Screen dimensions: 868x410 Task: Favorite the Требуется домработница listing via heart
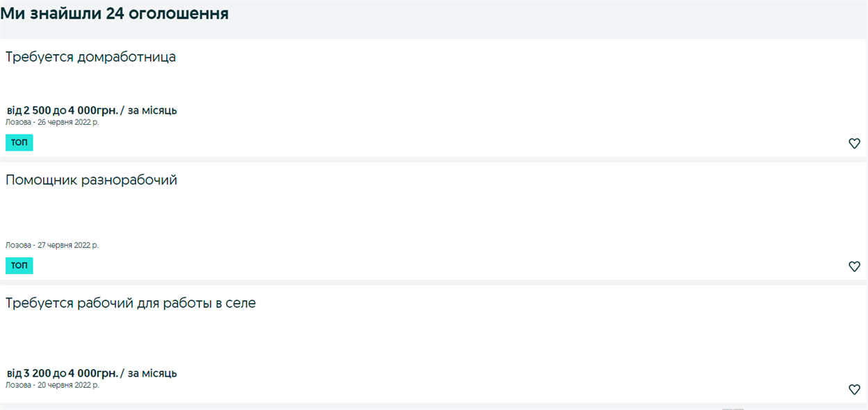pyautogui.click(x=854, y=144)
